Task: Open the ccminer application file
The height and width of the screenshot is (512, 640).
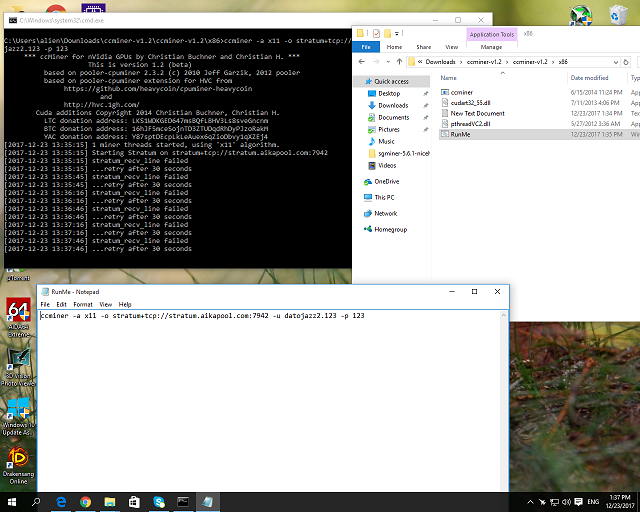Action: [x=461, y=92]
